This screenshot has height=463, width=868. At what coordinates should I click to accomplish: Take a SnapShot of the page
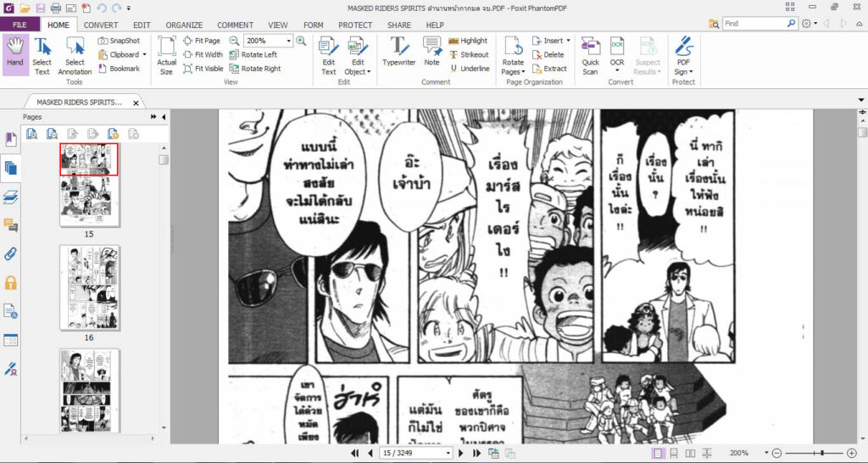pos(119,41)
